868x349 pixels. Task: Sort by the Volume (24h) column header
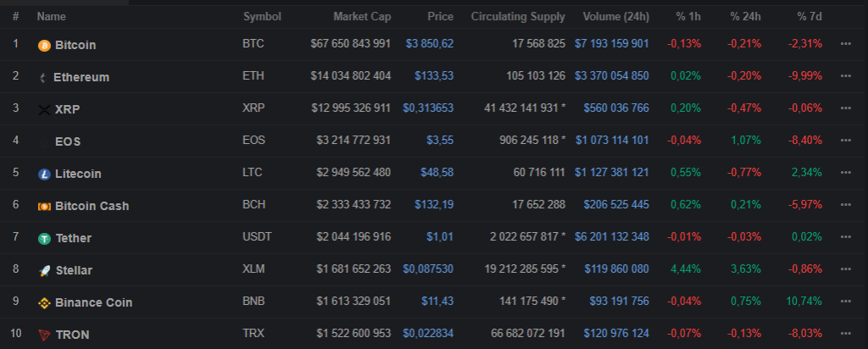click(x=615, y=16)
